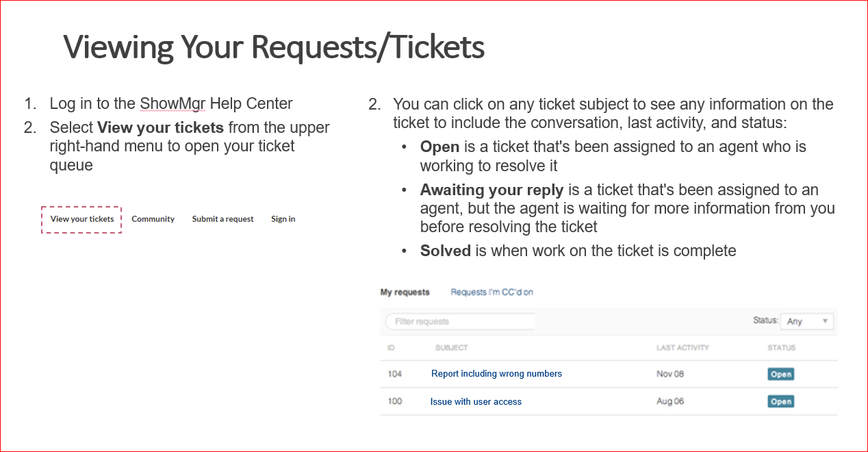Click the slide title Viewing Your Requests/Tickets
Image resolution: width=868 pixels, height=452 pixels.
pos(274,48)
